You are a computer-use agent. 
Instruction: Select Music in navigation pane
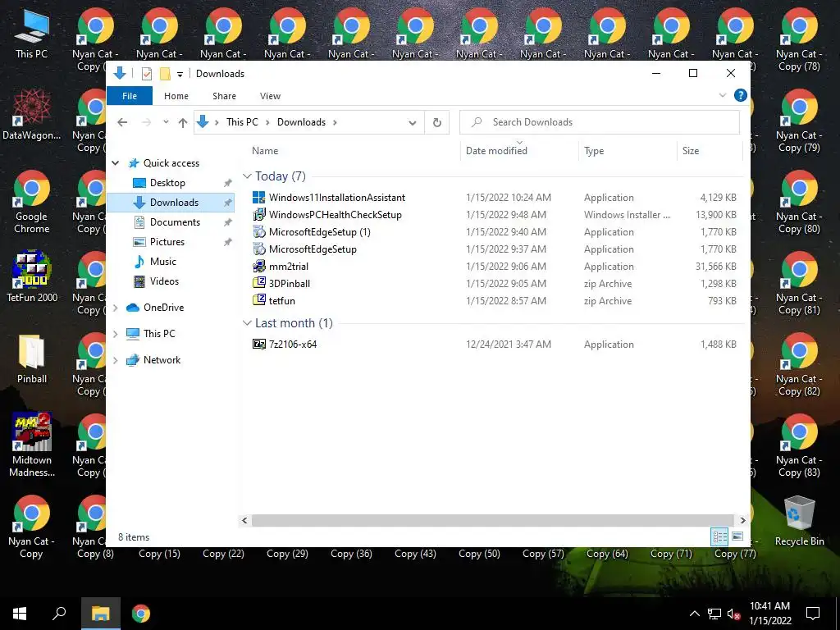(163, 262)
